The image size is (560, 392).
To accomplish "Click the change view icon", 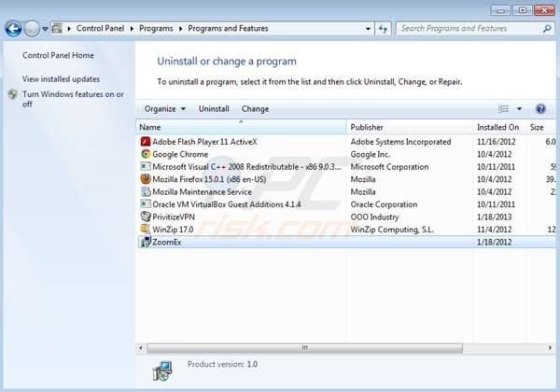I will point(504,108).
